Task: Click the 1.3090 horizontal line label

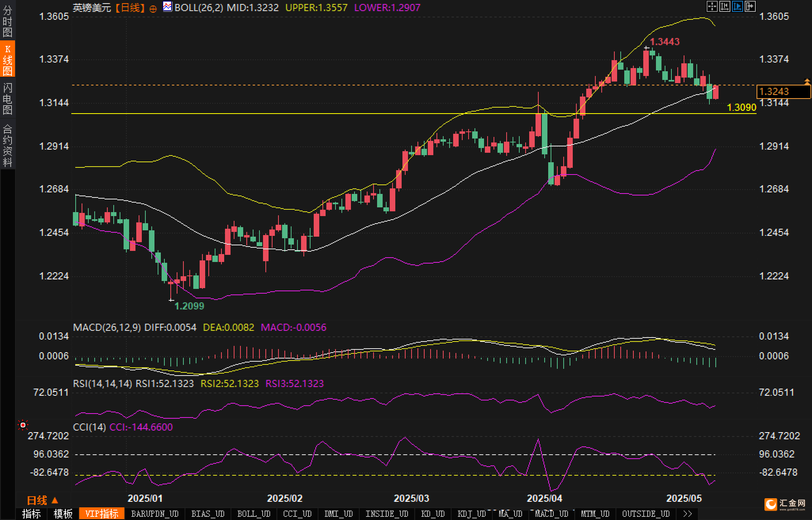Action: 741,107
